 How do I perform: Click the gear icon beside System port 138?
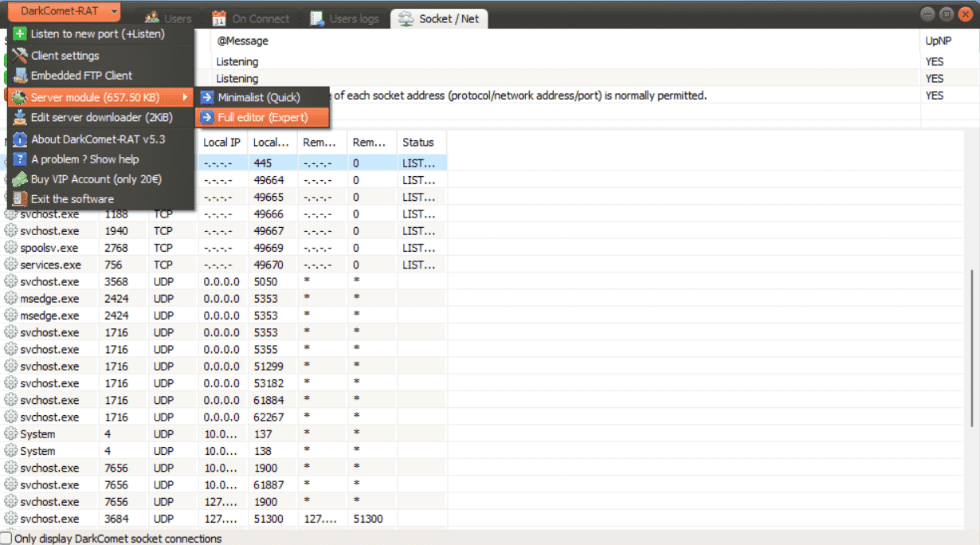click(x=11, y=451)
